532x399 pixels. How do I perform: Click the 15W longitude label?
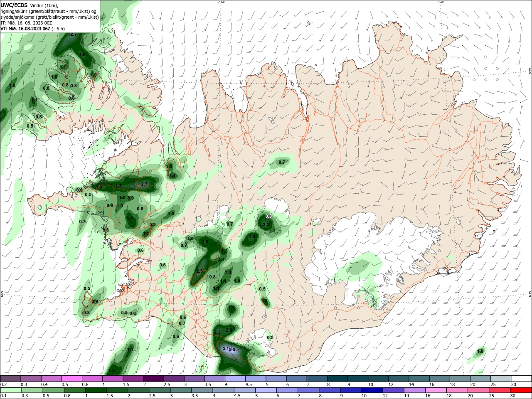[x=440, y=2]
